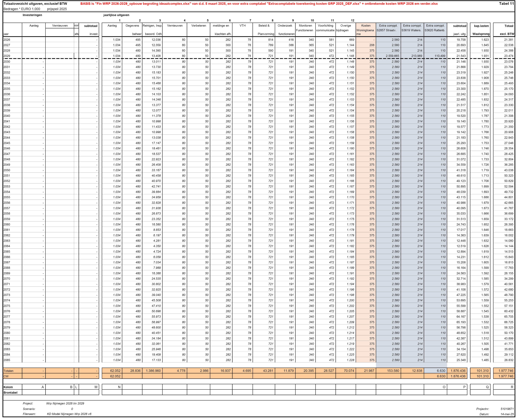
Task: Click the 'CW' row label
Action: click(x=6, y=376)
